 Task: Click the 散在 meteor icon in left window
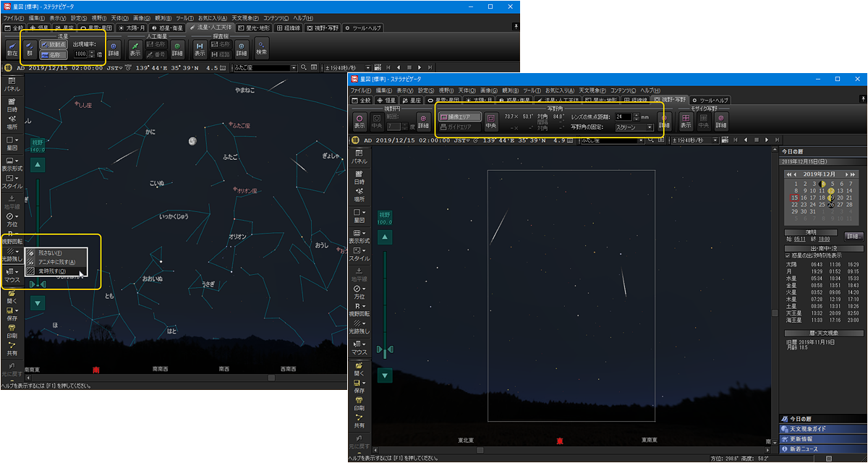pos(12,48)
